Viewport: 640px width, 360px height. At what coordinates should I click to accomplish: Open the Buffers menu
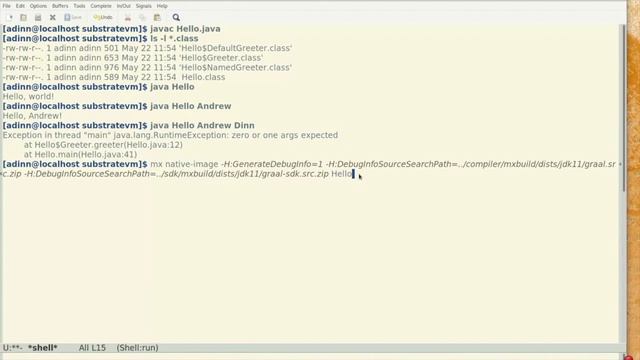(60, 6)
